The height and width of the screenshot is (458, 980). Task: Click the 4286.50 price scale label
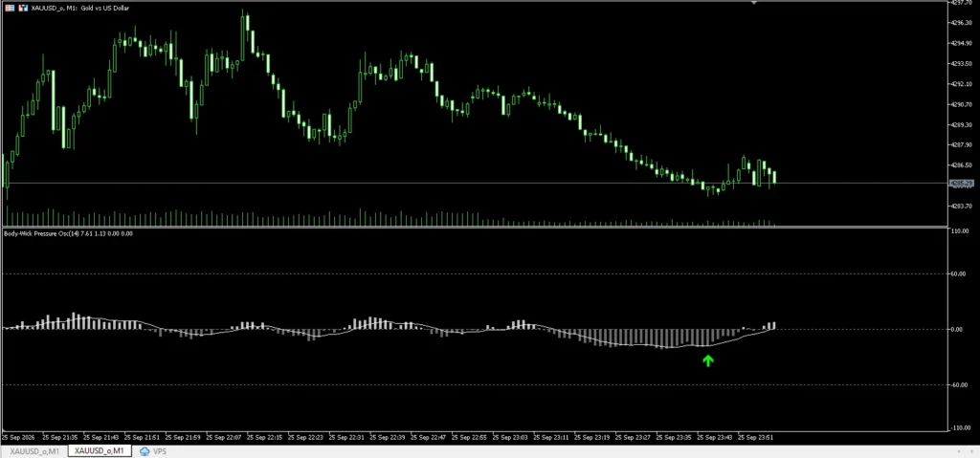click(961, 165)
